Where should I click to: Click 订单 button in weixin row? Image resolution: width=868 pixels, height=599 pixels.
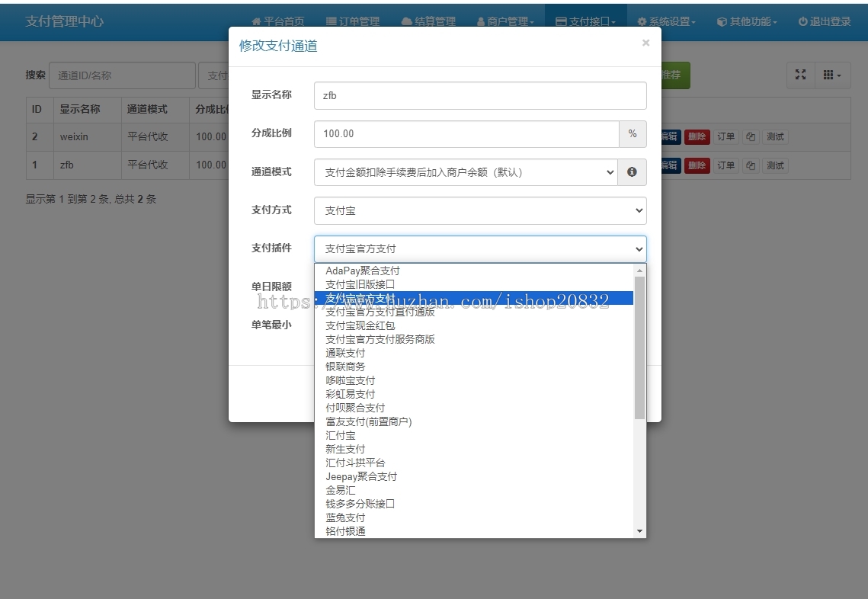coord(725,136)
